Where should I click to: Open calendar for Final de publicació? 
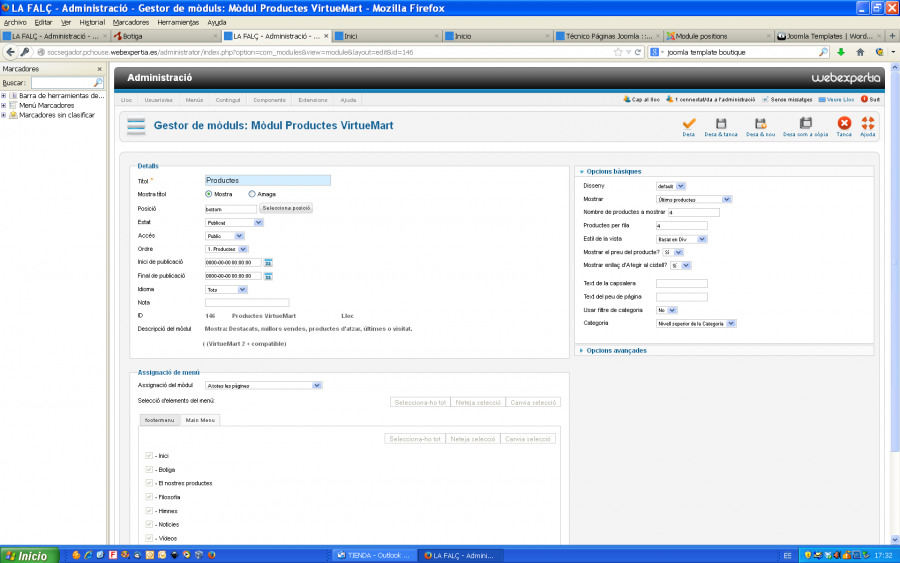point(268,276)
